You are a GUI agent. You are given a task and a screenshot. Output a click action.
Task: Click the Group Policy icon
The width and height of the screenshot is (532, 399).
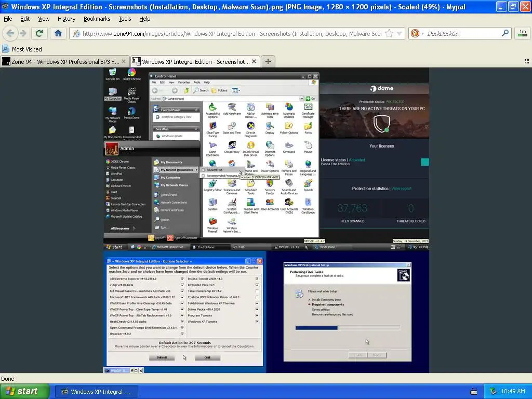coord(232,147)
